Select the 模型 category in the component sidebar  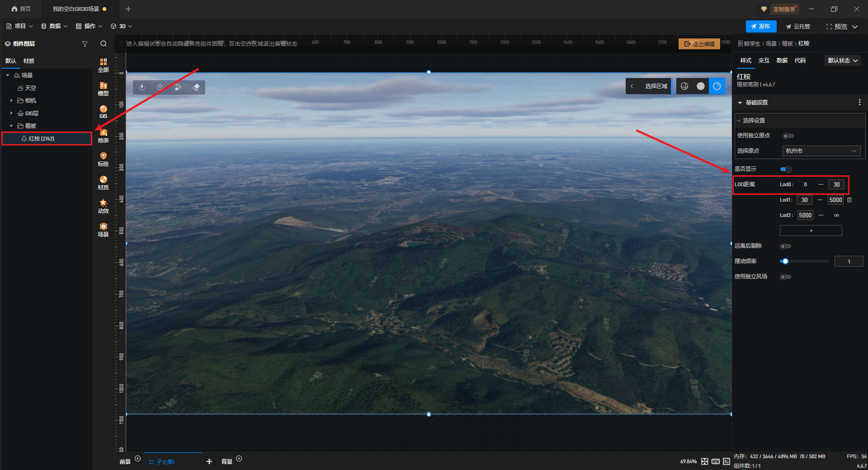103,89
